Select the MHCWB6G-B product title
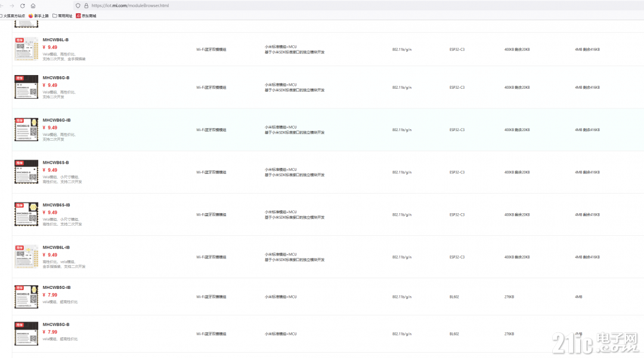Image resolution: width=644 pixels, height=358 pixels. [x=56, y=77]
